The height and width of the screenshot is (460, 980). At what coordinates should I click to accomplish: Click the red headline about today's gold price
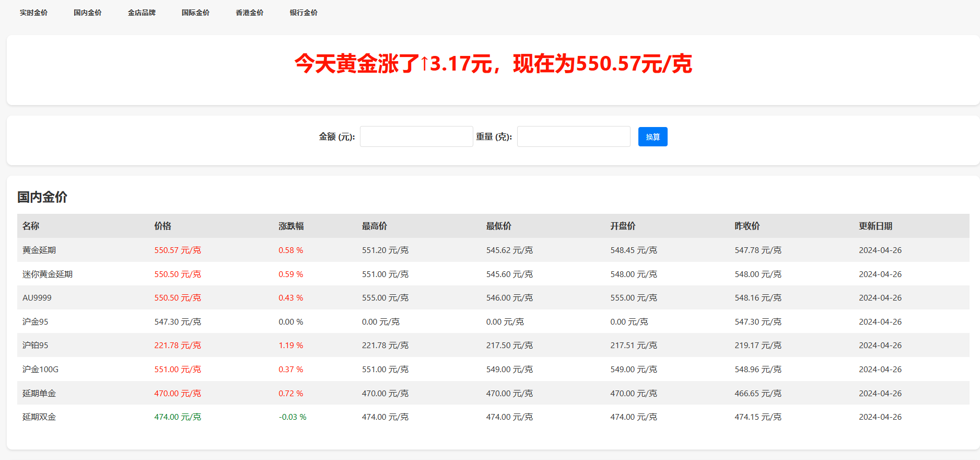point(493,64)
